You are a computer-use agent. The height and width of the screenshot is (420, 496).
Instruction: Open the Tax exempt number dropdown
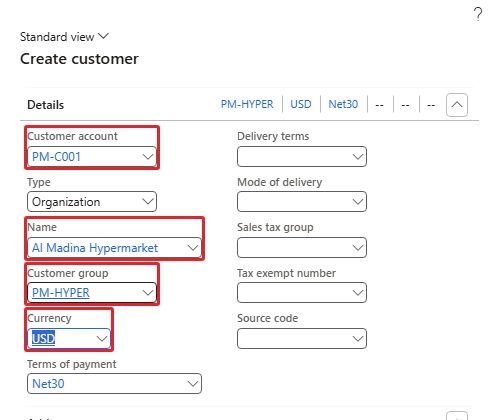pos(302,293)
